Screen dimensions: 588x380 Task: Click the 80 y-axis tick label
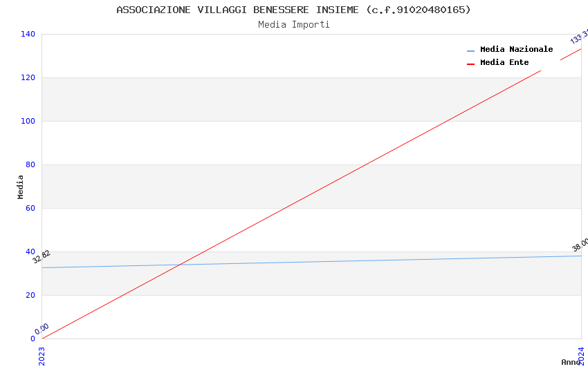(30, 164)
